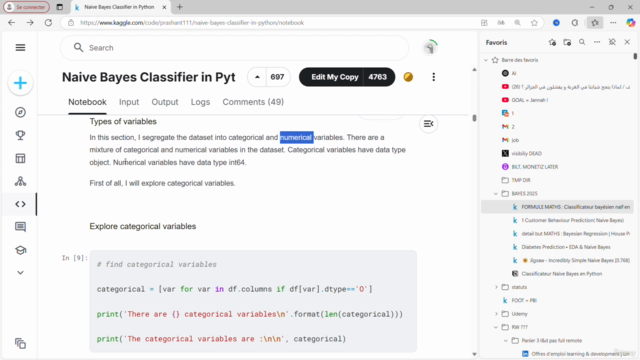The image size is (640, 360).
Task: Click browser Forward arrow
Action: [30, 23]
